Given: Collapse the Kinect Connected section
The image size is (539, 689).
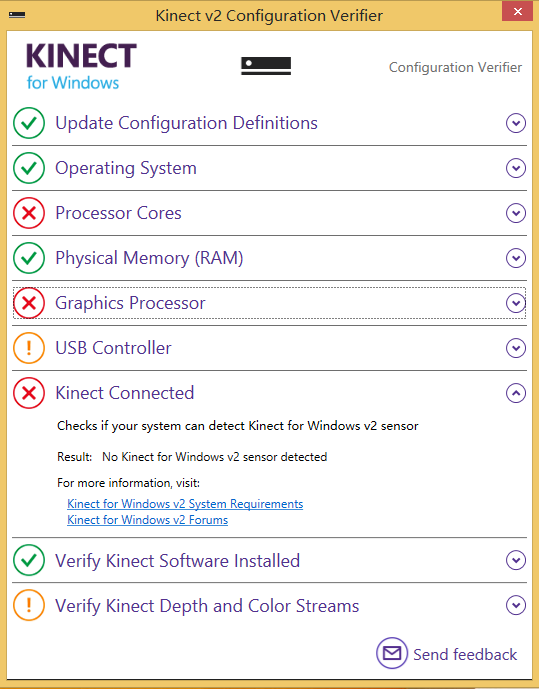Looking at the screenshot, I should click(516, 393).
